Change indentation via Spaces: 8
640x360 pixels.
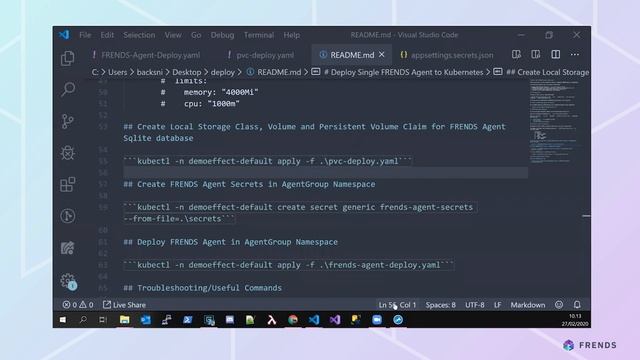(x=440, y=305)
